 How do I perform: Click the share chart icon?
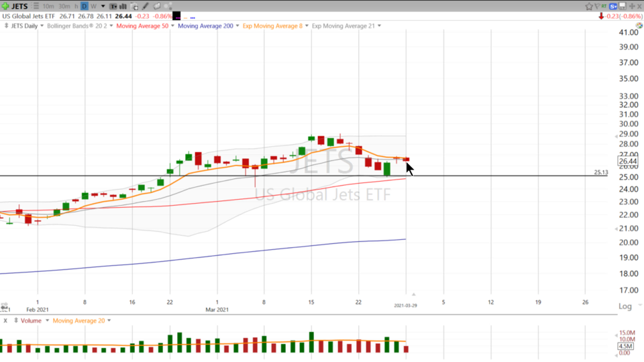[x=168, y=6]
